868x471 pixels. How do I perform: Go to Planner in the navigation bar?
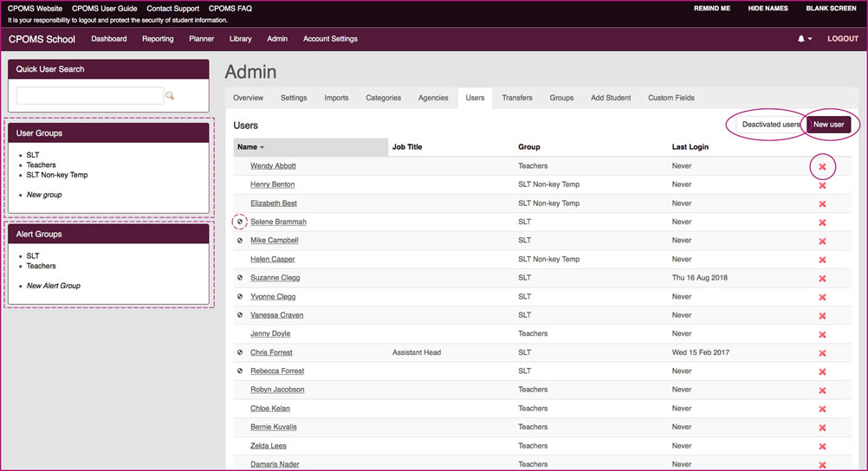(202, 39)
